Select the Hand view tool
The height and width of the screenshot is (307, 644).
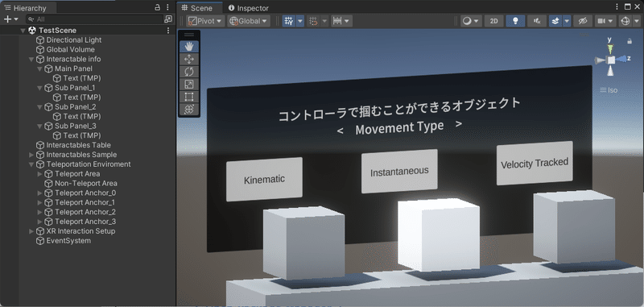coord(189,47)
